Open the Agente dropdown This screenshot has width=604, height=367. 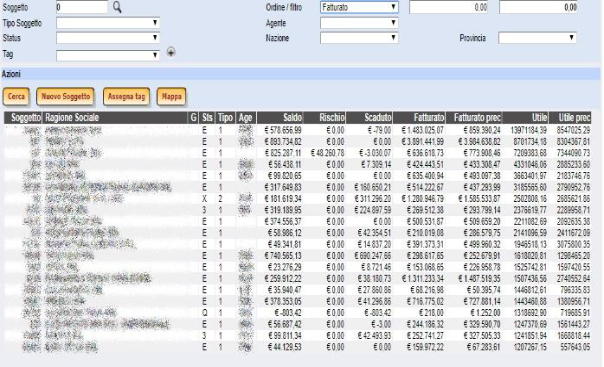pos(359,23)
